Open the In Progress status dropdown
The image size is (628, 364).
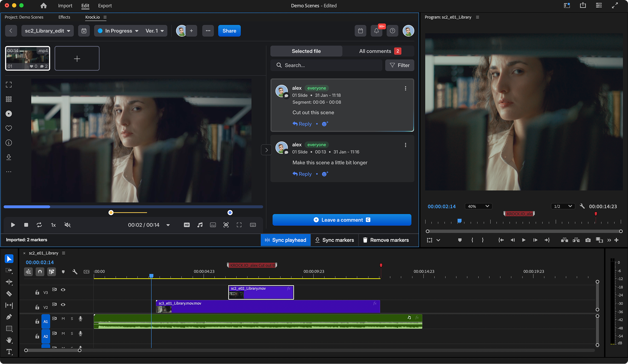(118, 31)
